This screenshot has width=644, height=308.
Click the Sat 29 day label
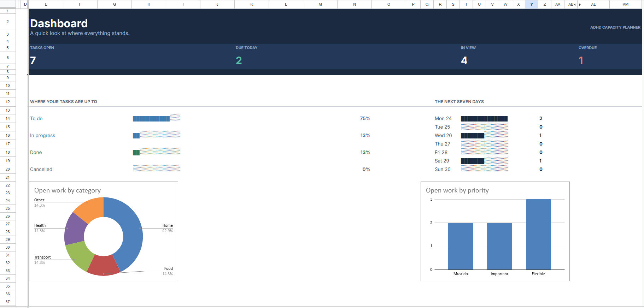(x=442, y=161)
